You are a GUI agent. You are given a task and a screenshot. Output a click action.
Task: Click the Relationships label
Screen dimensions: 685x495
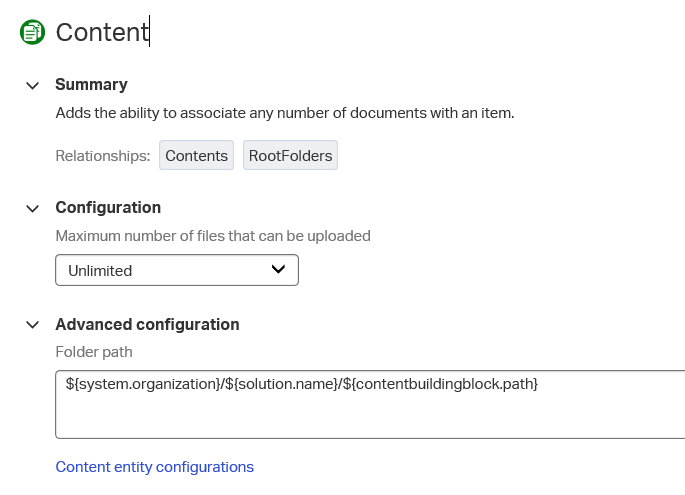point(103,156)
